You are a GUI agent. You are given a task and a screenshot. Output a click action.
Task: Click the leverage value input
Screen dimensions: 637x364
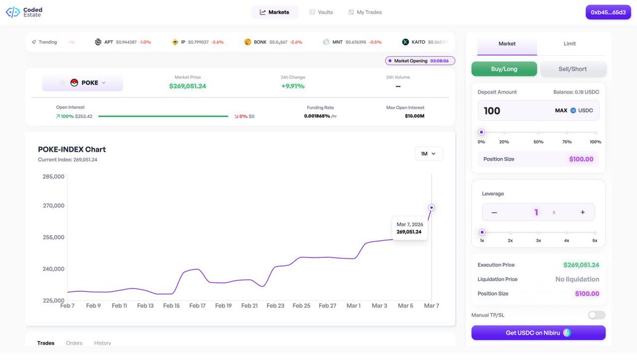[536, 212]
